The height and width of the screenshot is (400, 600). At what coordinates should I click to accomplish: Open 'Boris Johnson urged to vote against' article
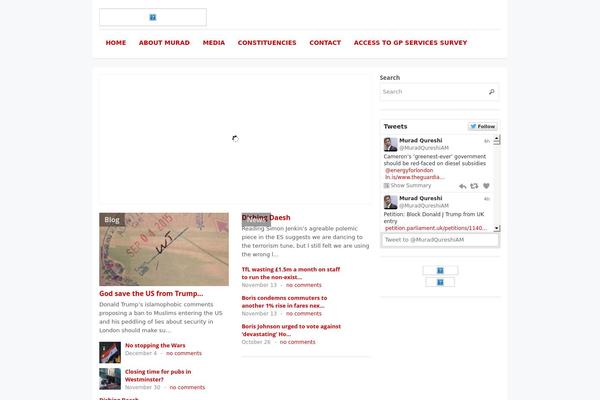pyautogui.click(x=291, y=330)
